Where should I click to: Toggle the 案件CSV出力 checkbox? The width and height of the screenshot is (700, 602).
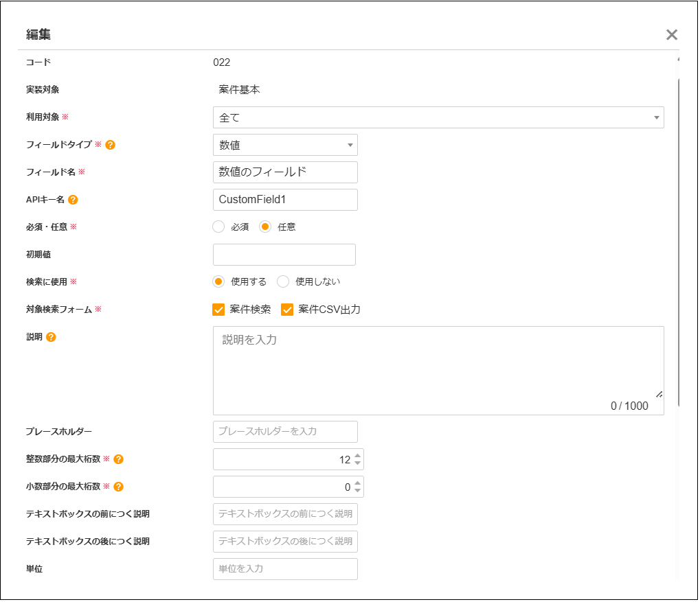coord(288,310)
